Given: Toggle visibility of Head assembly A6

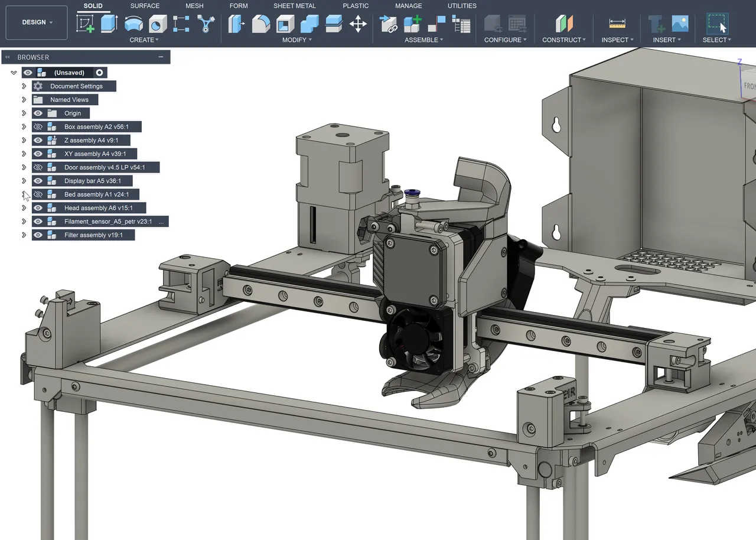Looking at the screenshot, I should tap(37, 207).
